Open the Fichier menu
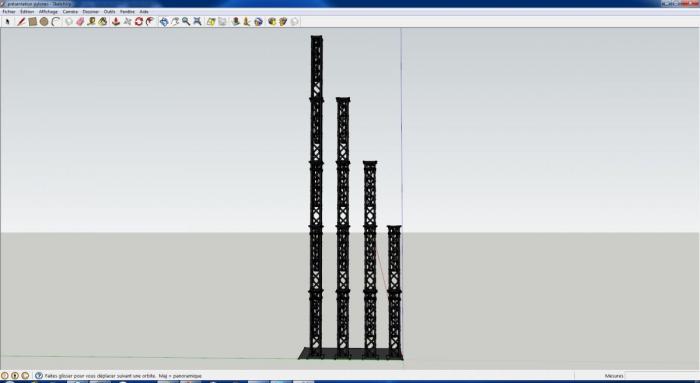The height and width of the screenshot is (383, 700). click(9, 12)
